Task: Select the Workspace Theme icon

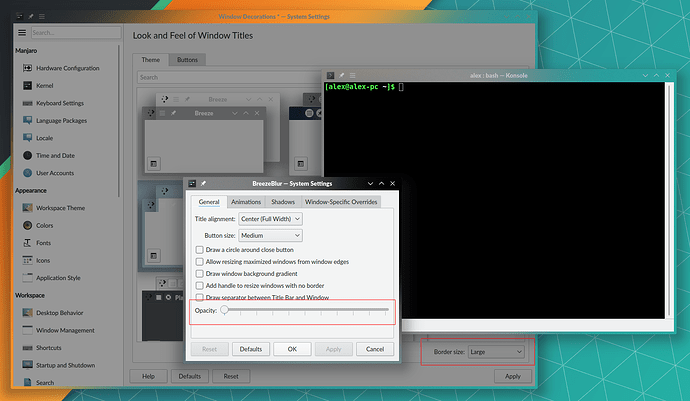Action: pos(25,207)
